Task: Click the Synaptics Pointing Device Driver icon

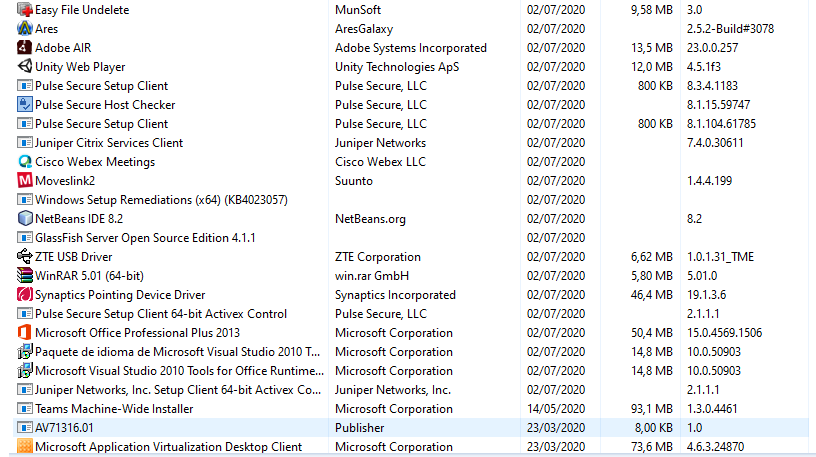Action: point(24,295)
